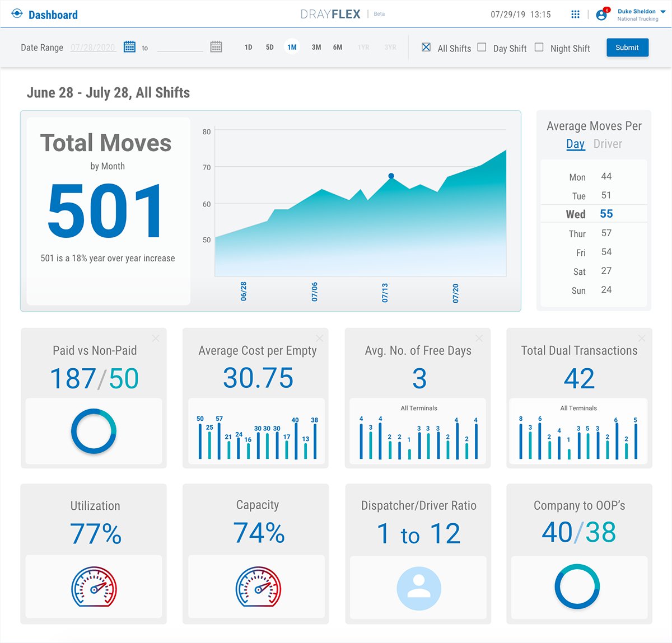Click the 187/50 paid value
Screen dimensions: 672x643
pyautogui.click(x=94, y=379)
